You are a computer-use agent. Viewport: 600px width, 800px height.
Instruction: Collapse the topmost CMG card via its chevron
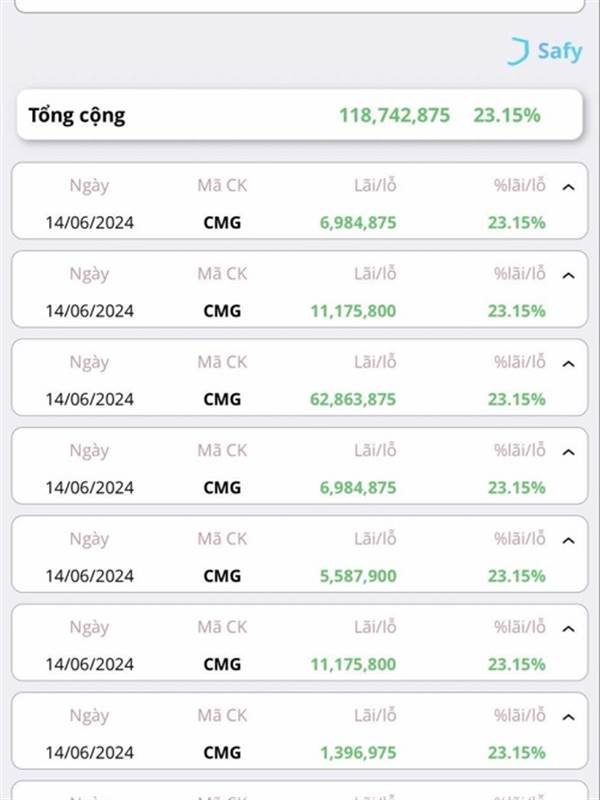568,187
